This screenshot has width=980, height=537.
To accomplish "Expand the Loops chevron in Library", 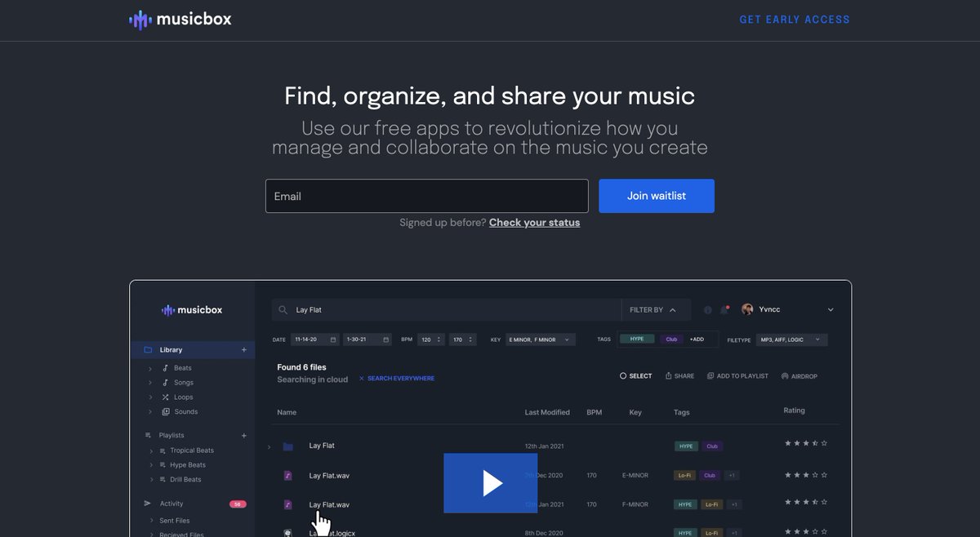I will [150, 398].
